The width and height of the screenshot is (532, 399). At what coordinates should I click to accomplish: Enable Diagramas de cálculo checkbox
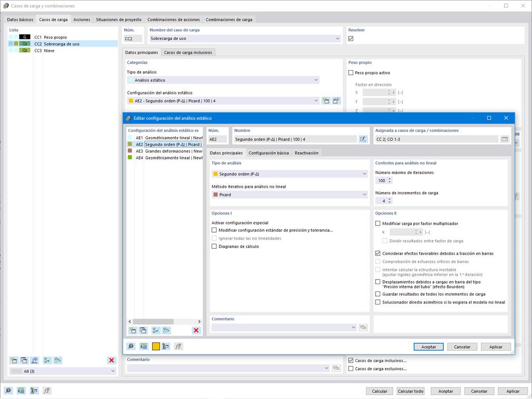[x=214, y=246]
